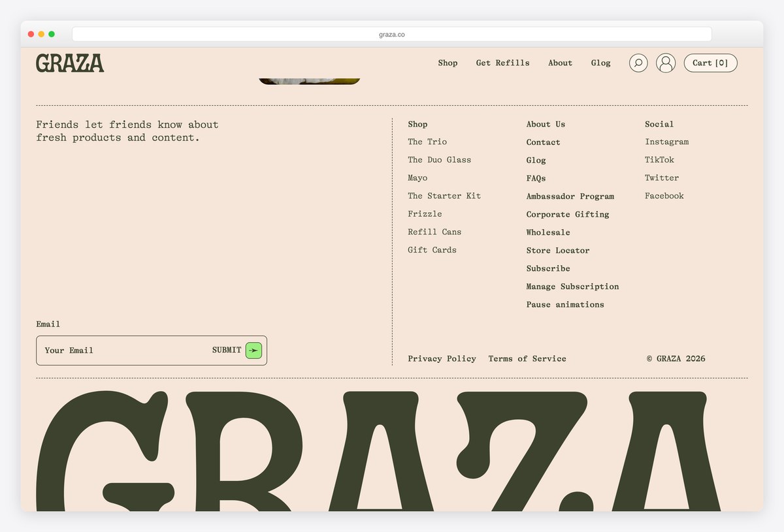Open the Contact footer link
Image resolution: width=784 pixels, height=532 pixels.
point(543,142)
